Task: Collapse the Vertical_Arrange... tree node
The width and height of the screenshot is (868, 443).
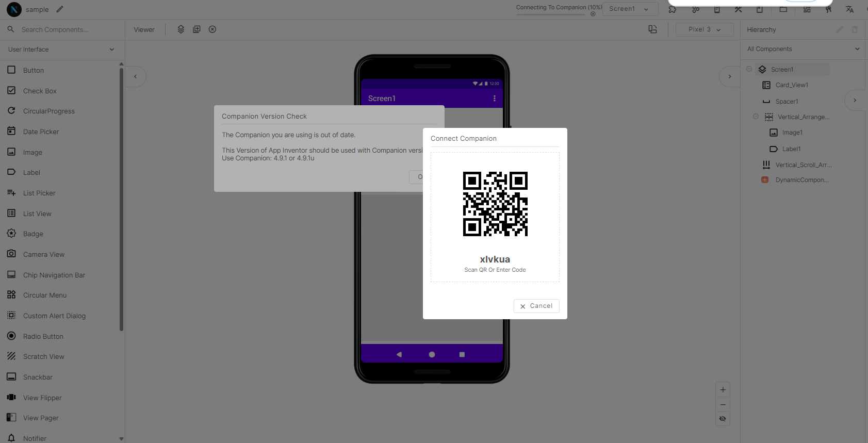Action: tap(756, 117)
